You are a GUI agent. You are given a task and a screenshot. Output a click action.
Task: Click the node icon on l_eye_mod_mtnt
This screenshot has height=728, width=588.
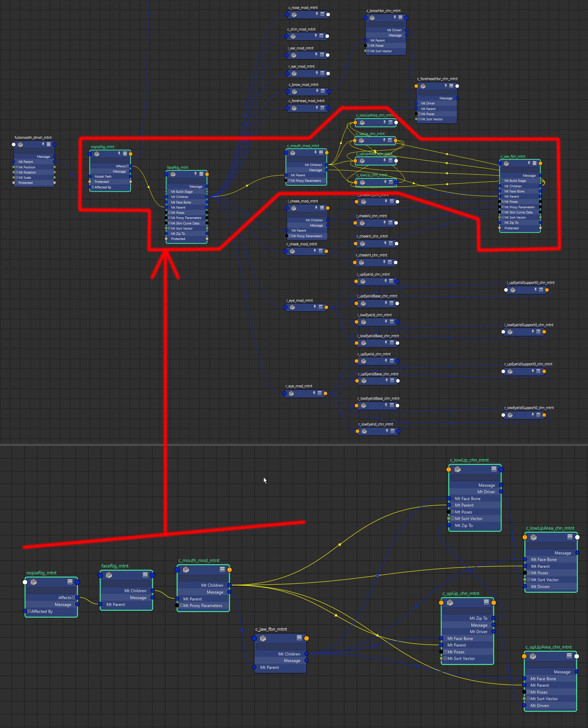(x=292, y=307)
